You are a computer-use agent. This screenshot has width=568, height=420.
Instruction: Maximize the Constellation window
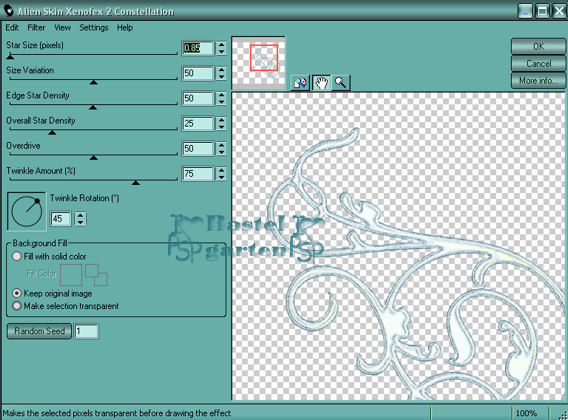[542, 11]
